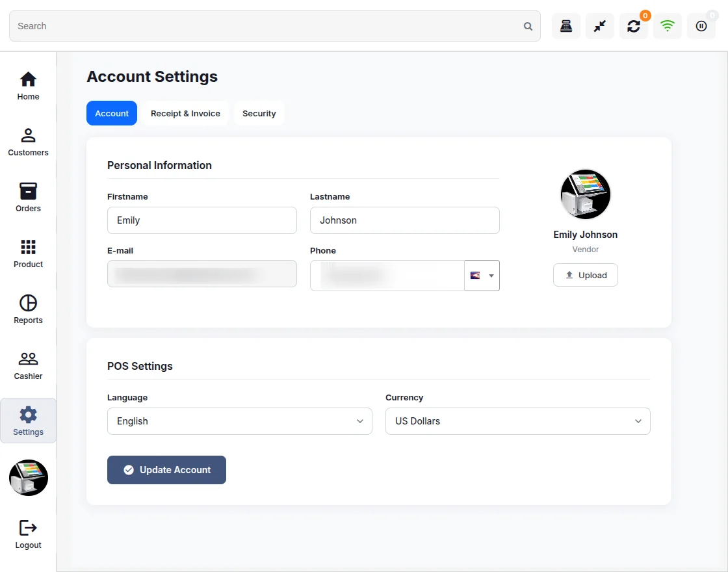Click the E-mail input field
The width and height of the screenshot is (728, 572).
pos(202,274)
